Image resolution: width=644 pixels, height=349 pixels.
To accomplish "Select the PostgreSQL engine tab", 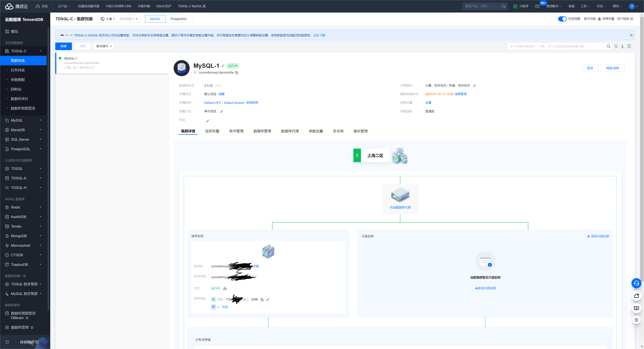I will click(x=179, y=19).
